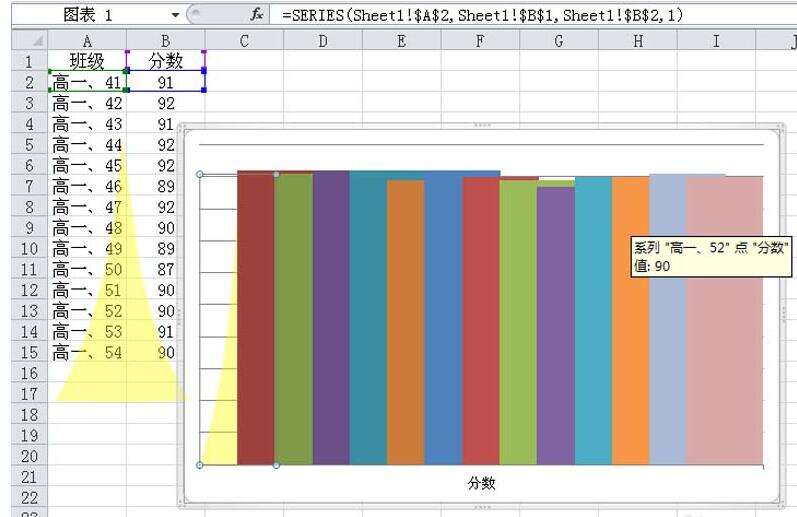
Task: Select the cyan chart bar
Action: pyautogui.click(x=593, y=321)
